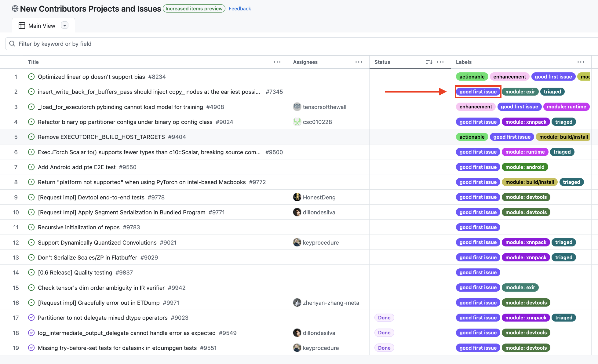This screenshot has height=364, width=598.
Task: Click the Done status on row 18
Action: (x=384, y=333)
